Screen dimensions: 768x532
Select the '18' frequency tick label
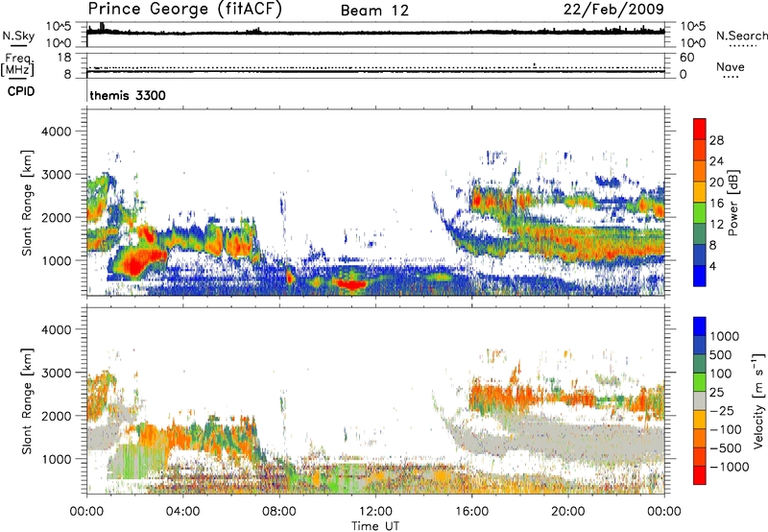[64, 58]
